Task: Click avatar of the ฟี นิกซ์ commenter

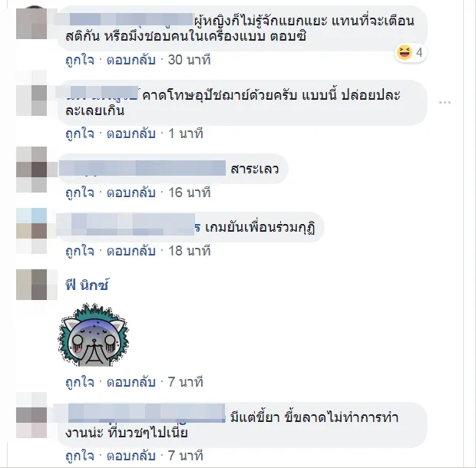Action: (31, 285)
